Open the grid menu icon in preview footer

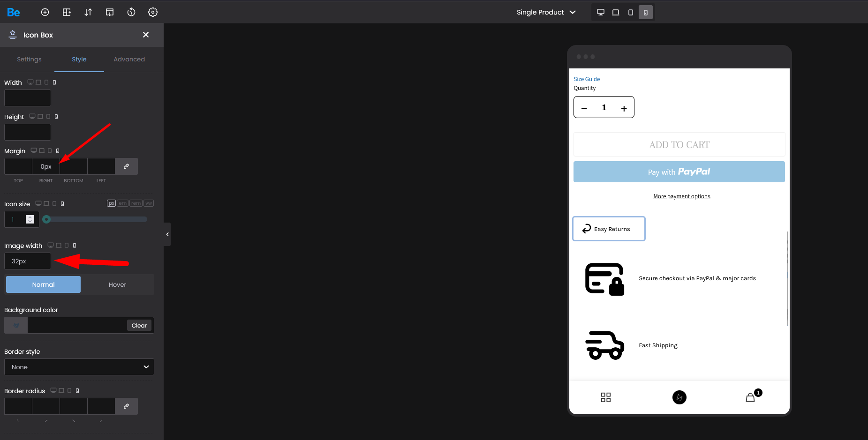point(606,397)
